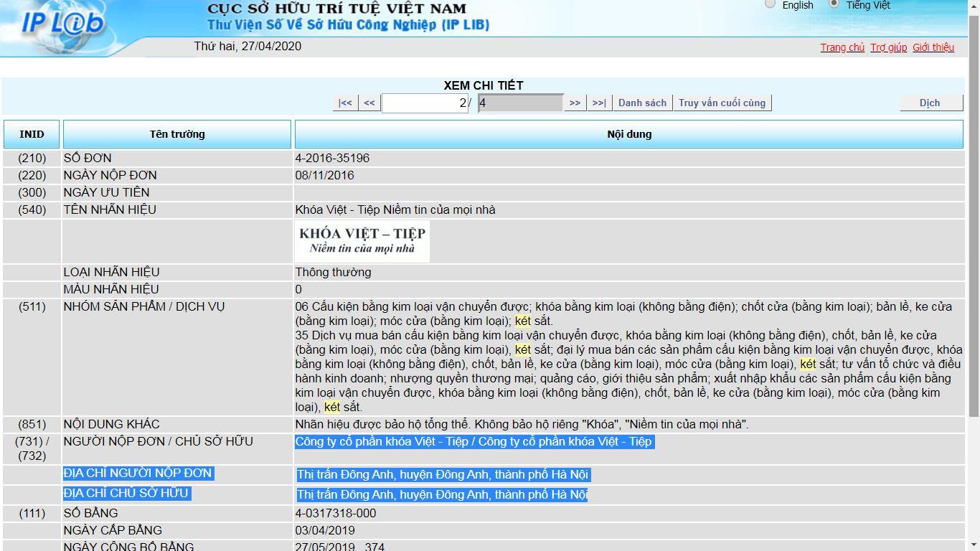Click the current record number input field
The width and height of the screenshot is (980, 551).
[425, 103]
